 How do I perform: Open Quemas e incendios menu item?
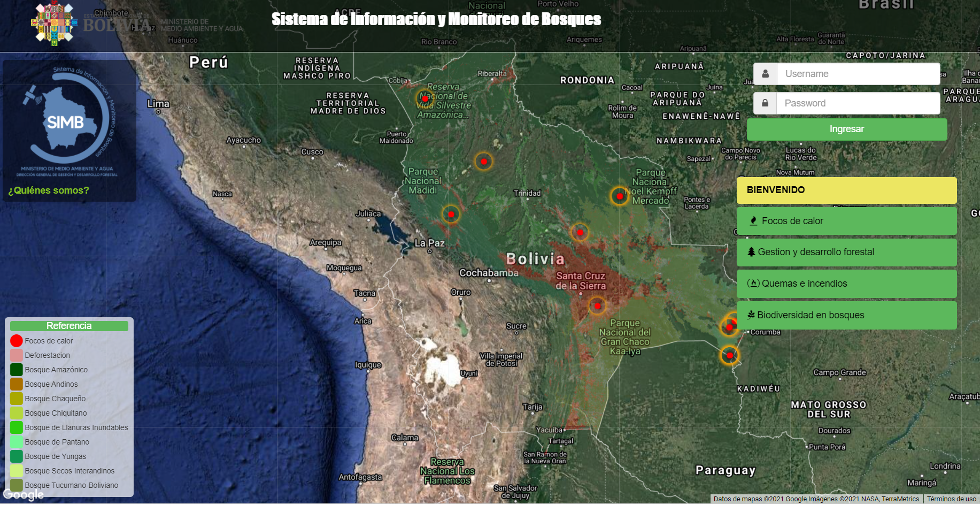[x=847, y=284]
